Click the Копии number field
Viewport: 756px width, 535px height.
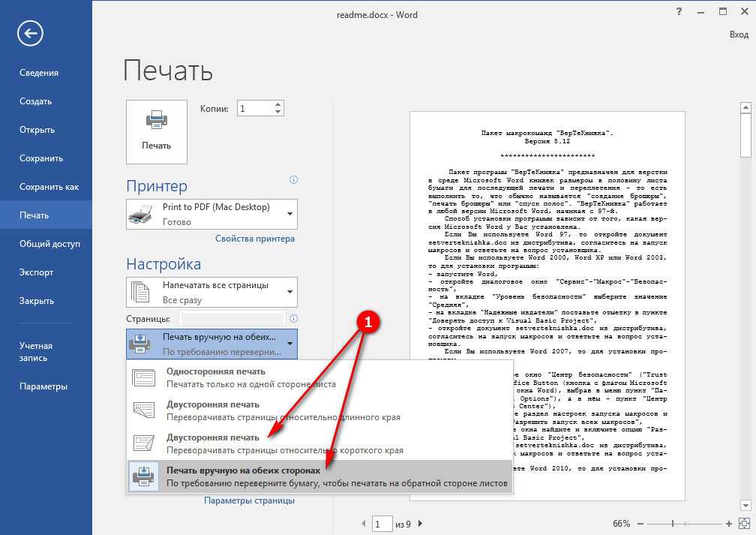pos(254,109)
